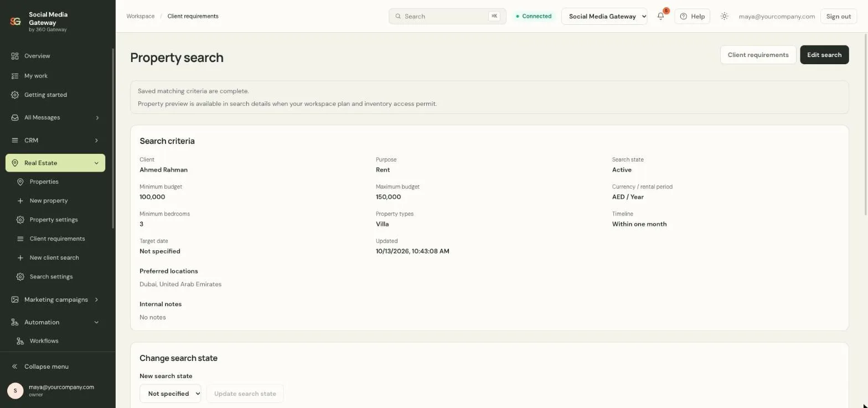Click the Connected status indicator
The image size is (868, 408).
coord(534,16)
